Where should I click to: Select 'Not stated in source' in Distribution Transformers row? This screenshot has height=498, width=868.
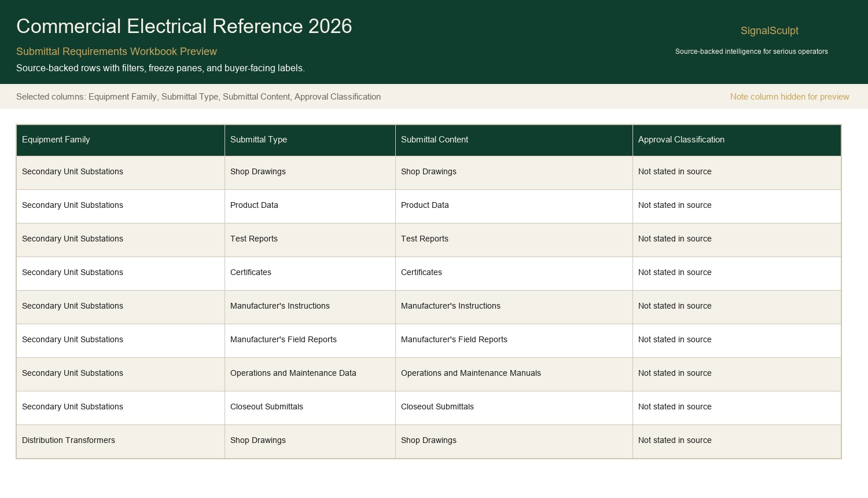coord(737,441)
